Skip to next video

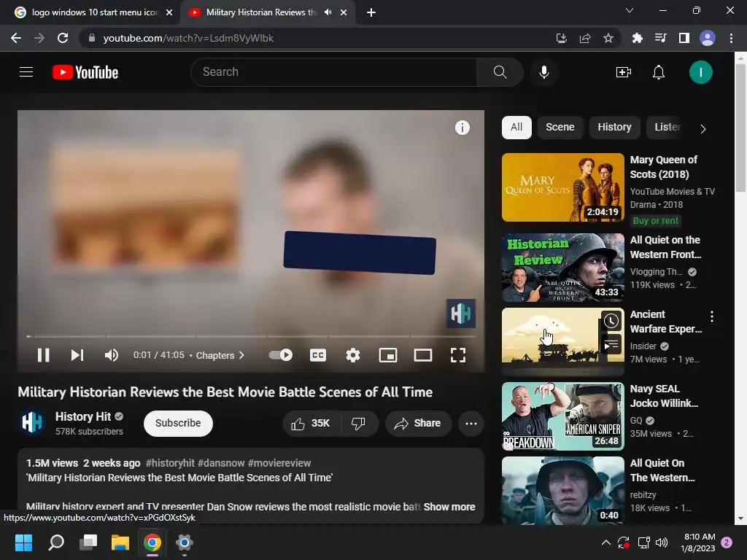click(77, 355)
